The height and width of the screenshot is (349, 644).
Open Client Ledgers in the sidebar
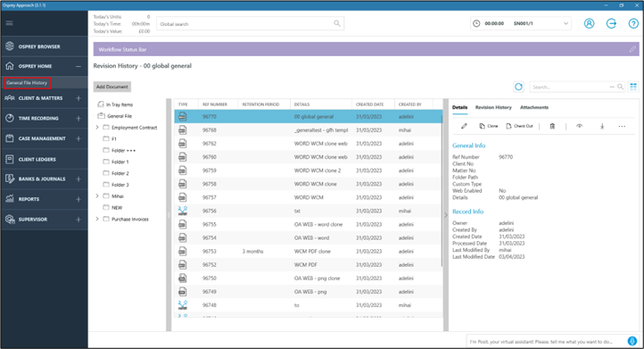[x=37, y=159]
